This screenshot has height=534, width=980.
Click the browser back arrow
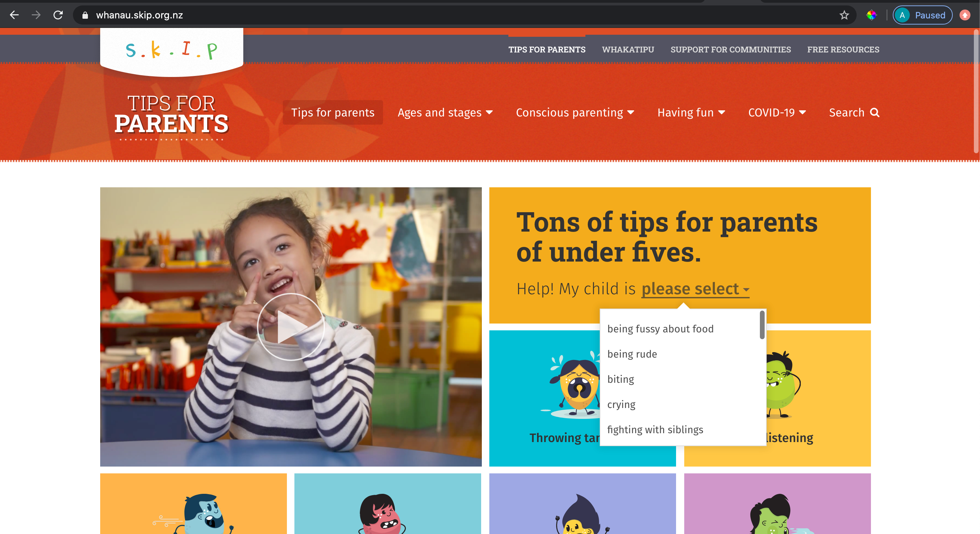(x=14, y=15)
